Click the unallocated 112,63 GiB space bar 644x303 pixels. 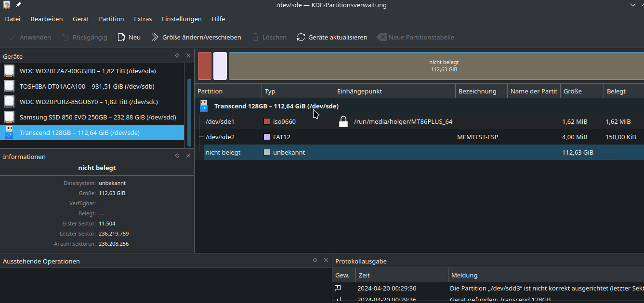point(436,66)
